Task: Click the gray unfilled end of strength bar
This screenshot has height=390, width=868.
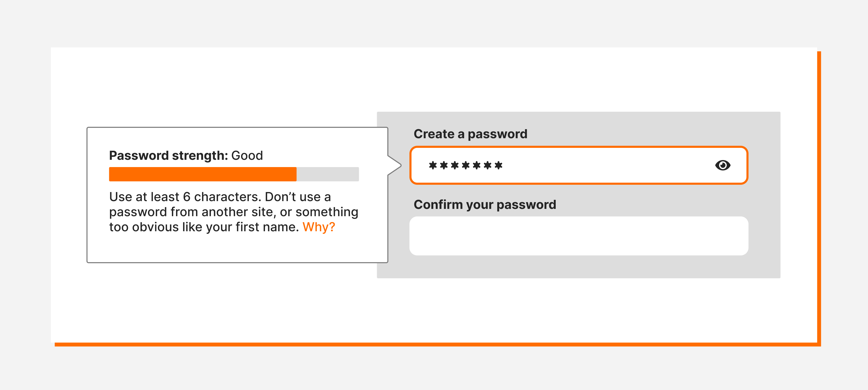Action: click(x=328, y=174)
